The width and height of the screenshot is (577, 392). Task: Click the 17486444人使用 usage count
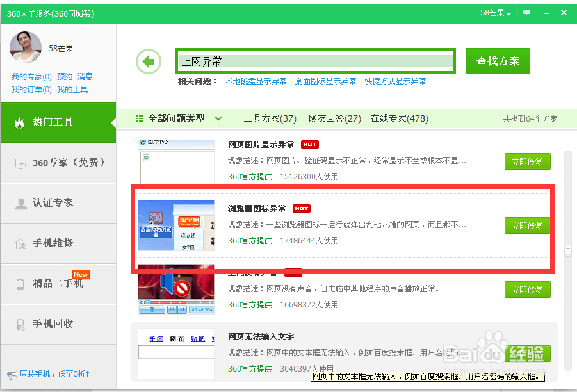click(x=309, y=241)
